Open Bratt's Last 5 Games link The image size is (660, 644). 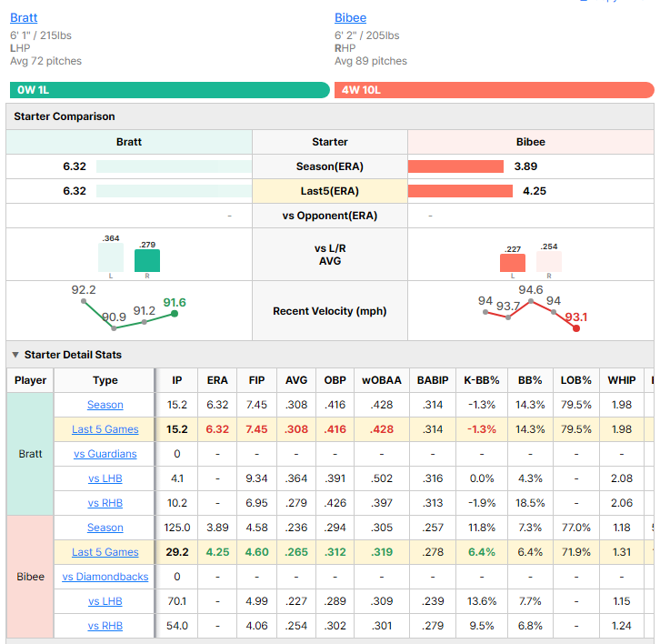pos(105,429)
